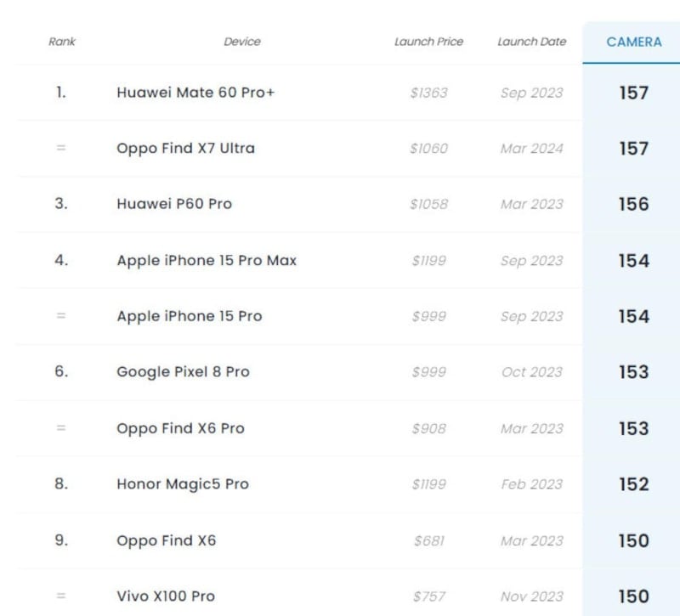Open Apple iPhone 15 Pro Max details
The image size is (680, 616).
(x=207, y=261)
